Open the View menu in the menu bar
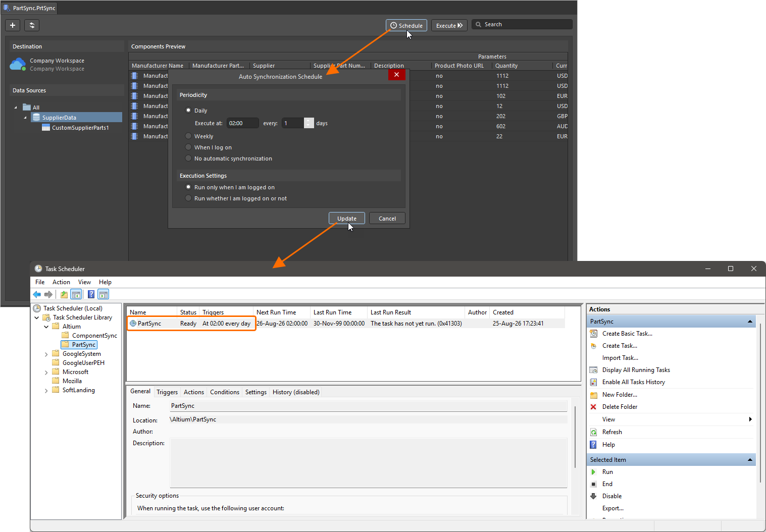The image size is (766, 532). [84, 282]
